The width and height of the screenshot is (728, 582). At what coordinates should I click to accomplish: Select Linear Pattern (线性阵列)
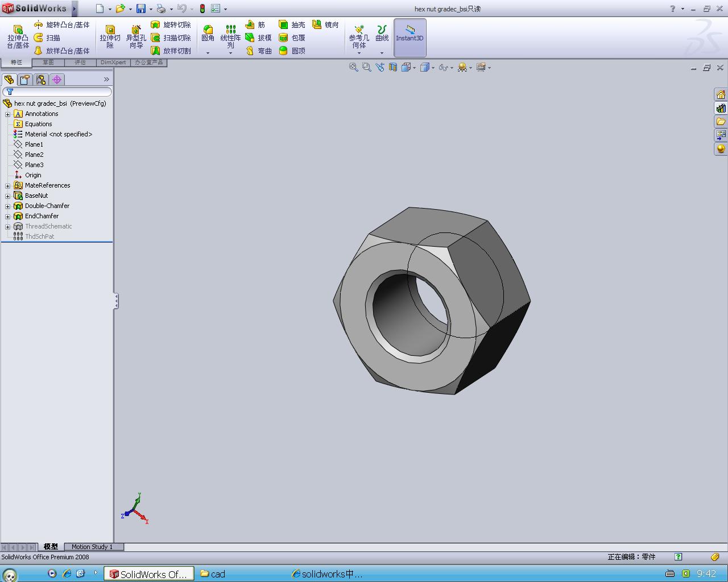(230, 37)
